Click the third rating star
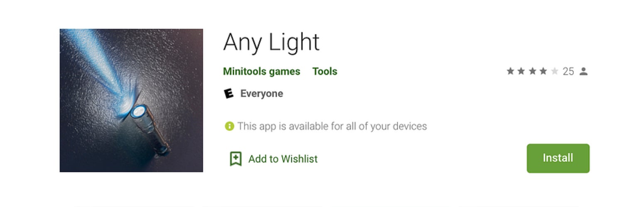This screenshot has height=207, width=644. pyautogui.click(x=532, y=71)
